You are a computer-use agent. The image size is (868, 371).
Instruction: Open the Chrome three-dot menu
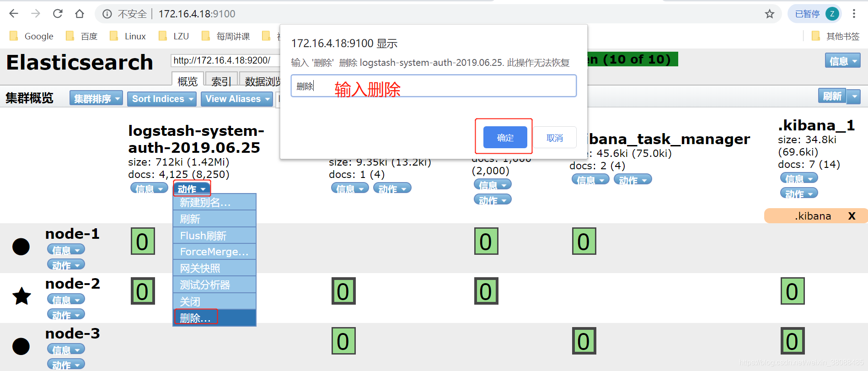tap(854, 14)
